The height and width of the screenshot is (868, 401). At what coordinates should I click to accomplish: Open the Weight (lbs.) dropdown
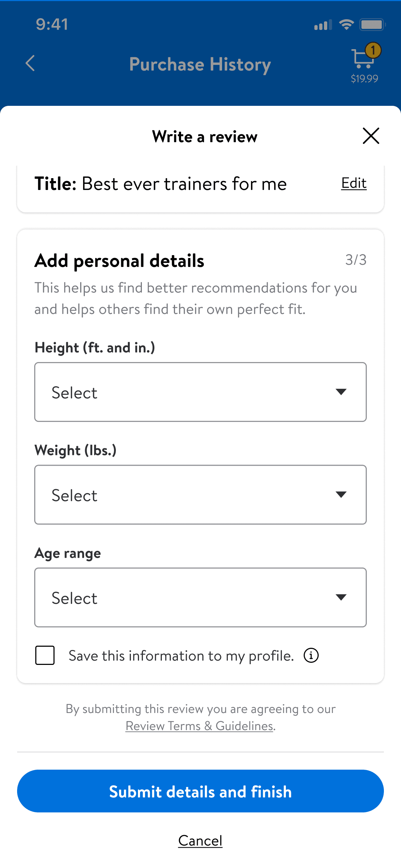coord(200,495)
